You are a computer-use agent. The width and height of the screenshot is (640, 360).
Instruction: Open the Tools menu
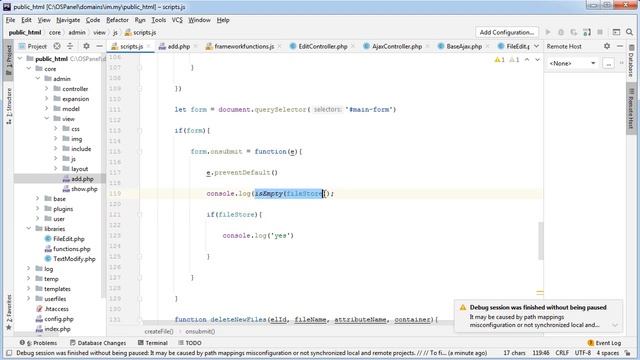pos(158,20)
